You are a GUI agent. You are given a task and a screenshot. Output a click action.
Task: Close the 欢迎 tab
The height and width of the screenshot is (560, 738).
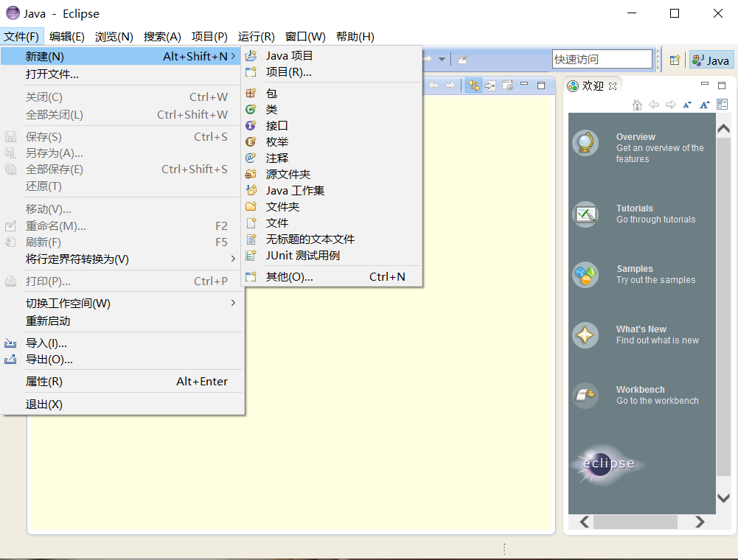[x=613, y=86]
